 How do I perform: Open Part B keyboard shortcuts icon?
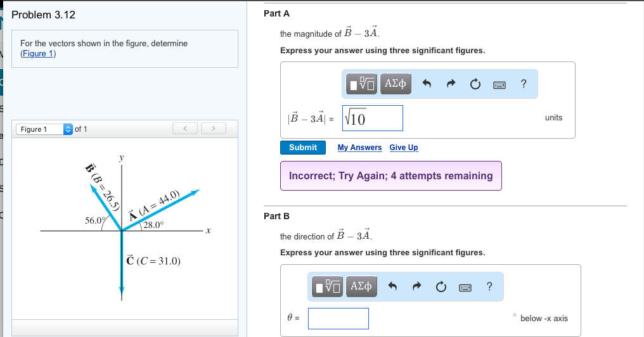tap(465, 288)
